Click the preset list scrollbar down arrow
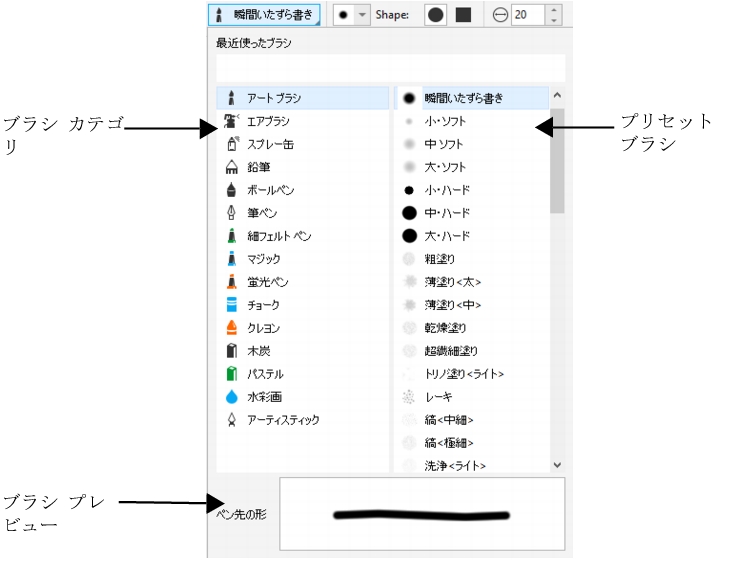 [x=557, y=465]
